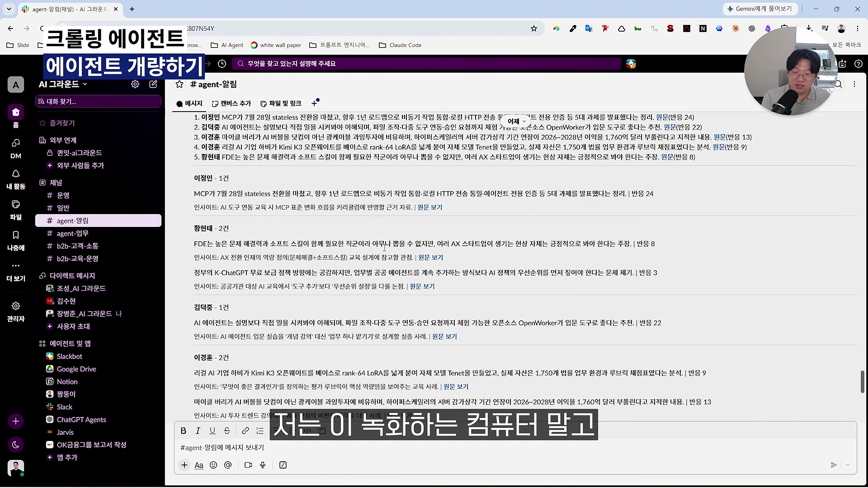Go to Home (홈) in the sidebar

click(x=16, y=117)
